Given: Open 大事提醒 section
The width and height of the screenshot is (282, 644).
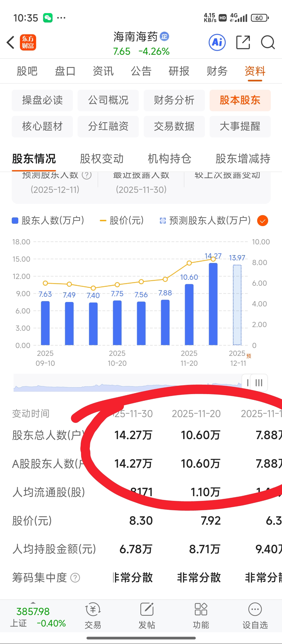Looking at the screenshot, I should [x=240, y=126].
